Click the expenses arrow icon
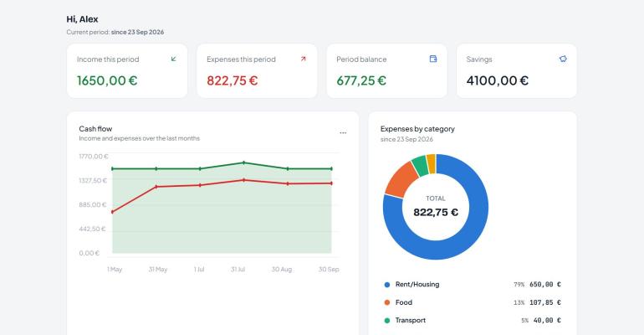The height and width of the screenshot is (335, 644). click(x=303, y=59)
